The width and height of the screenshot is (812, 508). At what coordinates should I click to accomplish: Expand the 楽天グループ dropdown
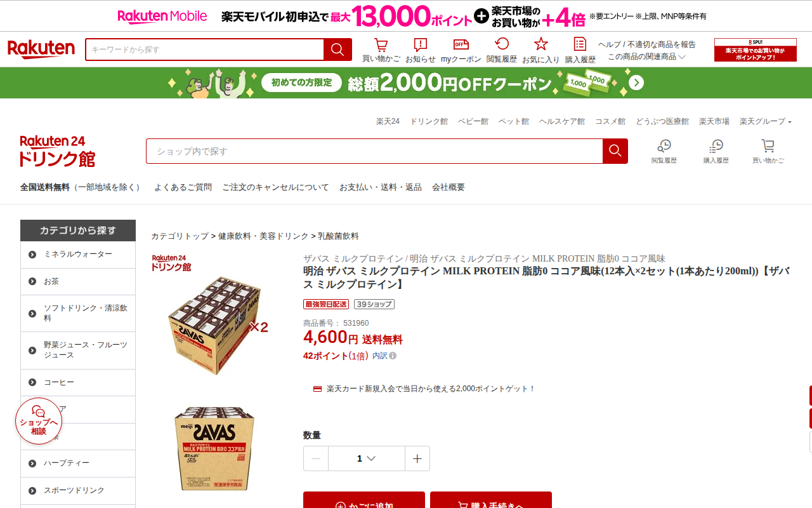coord(765,121)
